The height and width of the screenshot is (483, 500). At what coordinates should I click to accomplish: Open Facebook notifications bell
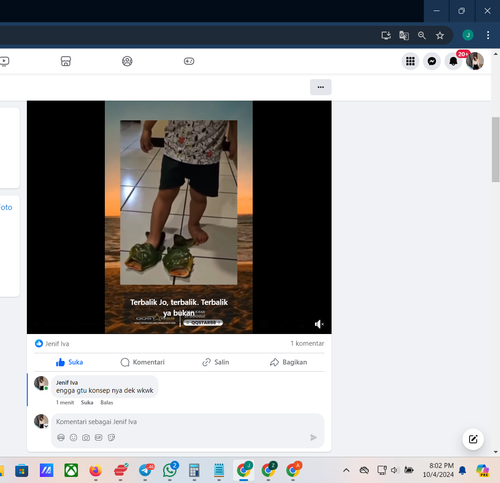(x=453, y=61)
